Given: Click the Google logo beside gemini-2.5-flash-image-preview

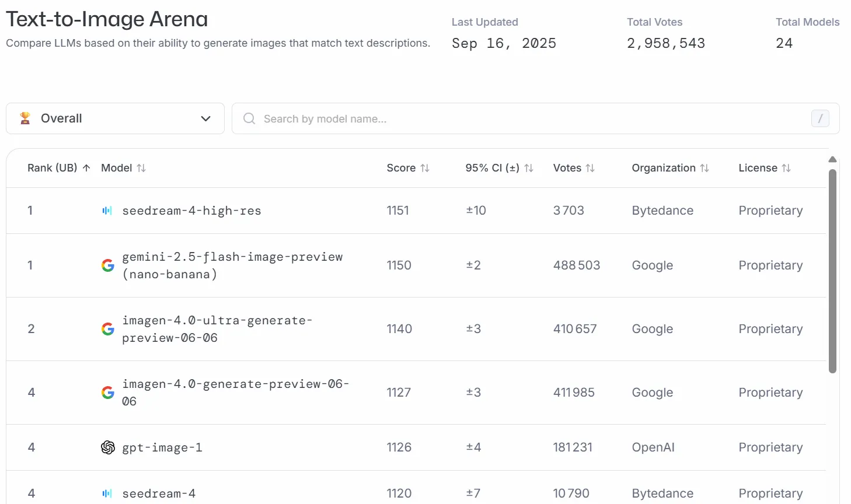Looking at the screenshot, I should pos(108,265).
